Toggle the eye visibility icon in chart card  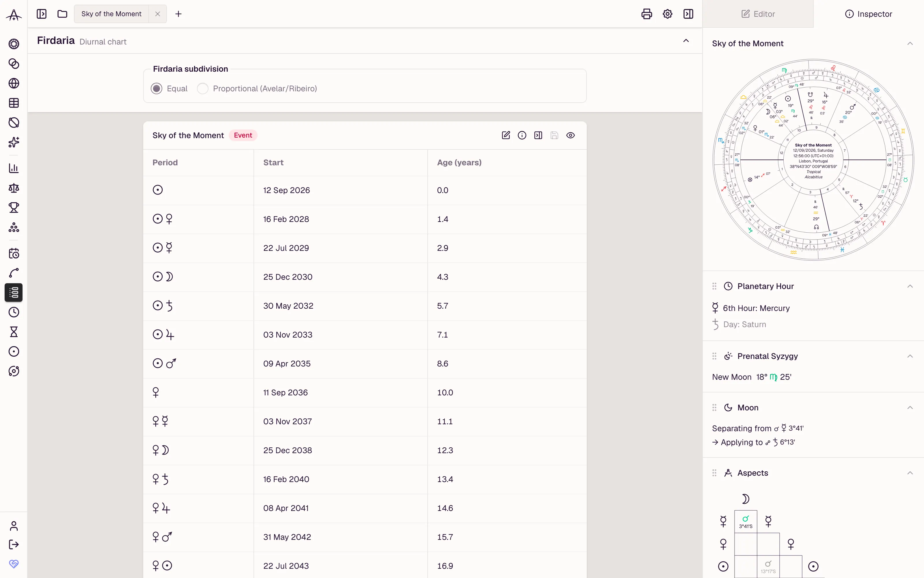(x=571, y=135)
